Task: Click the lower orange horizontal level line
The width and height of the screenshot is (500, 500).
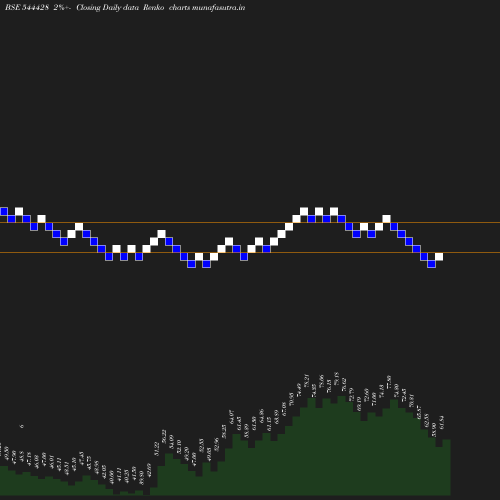Action: click(250, 253)
